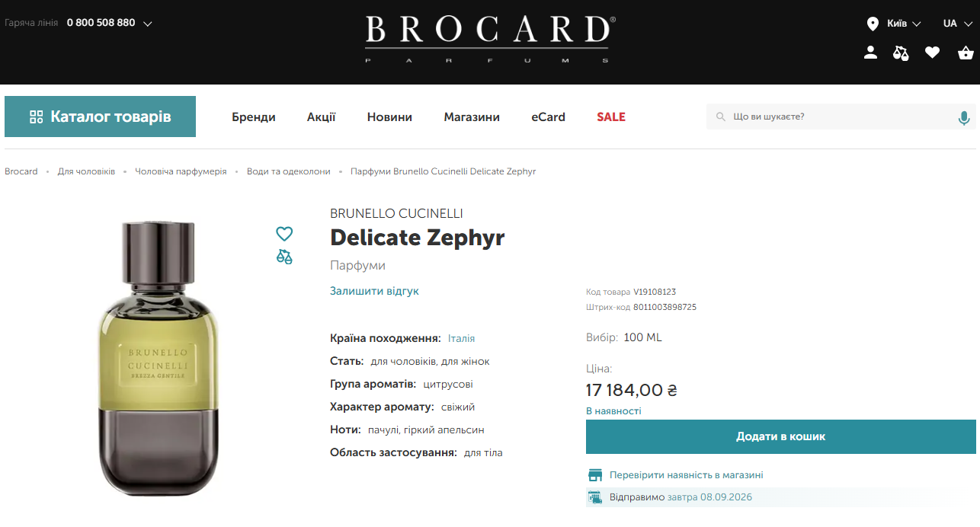This screenshot has width=980, height=527.
Task: Open the user account icon
Action: tap(870, 53)
